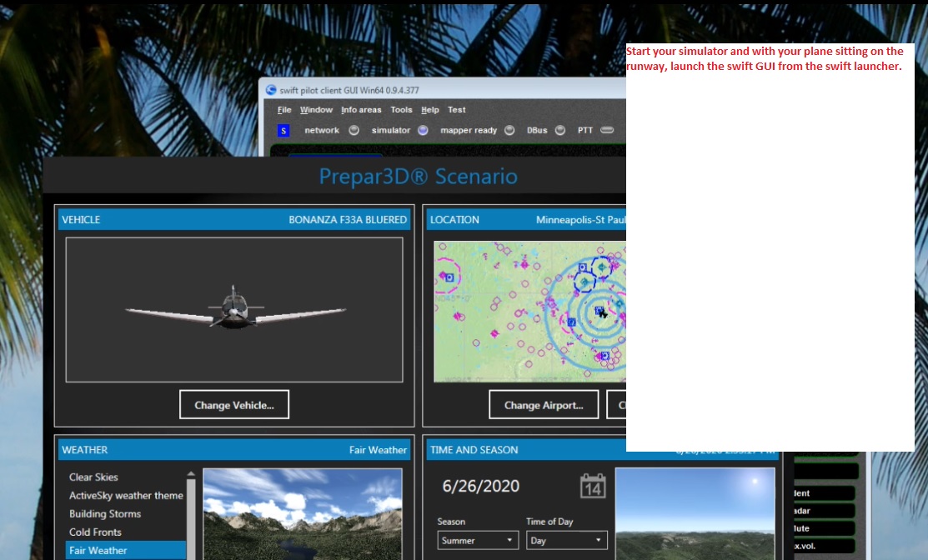Click the simulator status label

390,130
